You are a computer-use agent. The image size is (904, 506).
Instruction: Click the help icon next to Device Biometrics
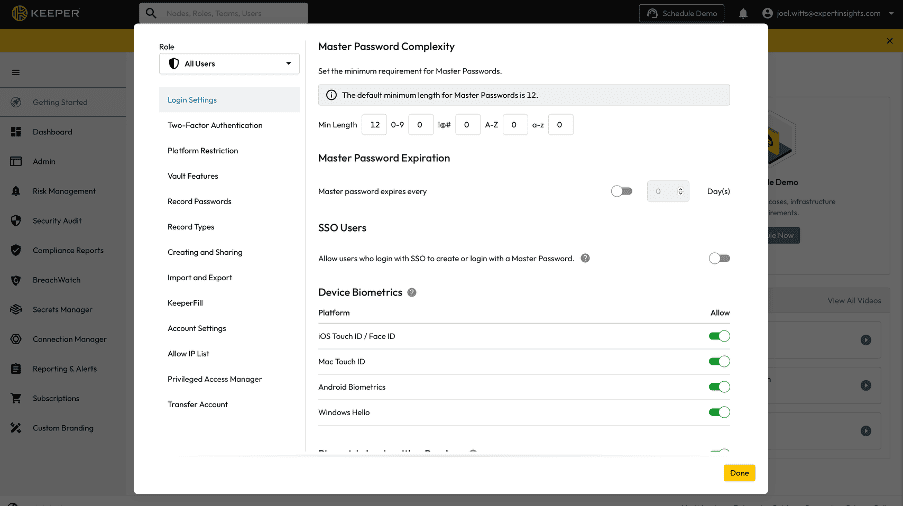tap(412, 292)
